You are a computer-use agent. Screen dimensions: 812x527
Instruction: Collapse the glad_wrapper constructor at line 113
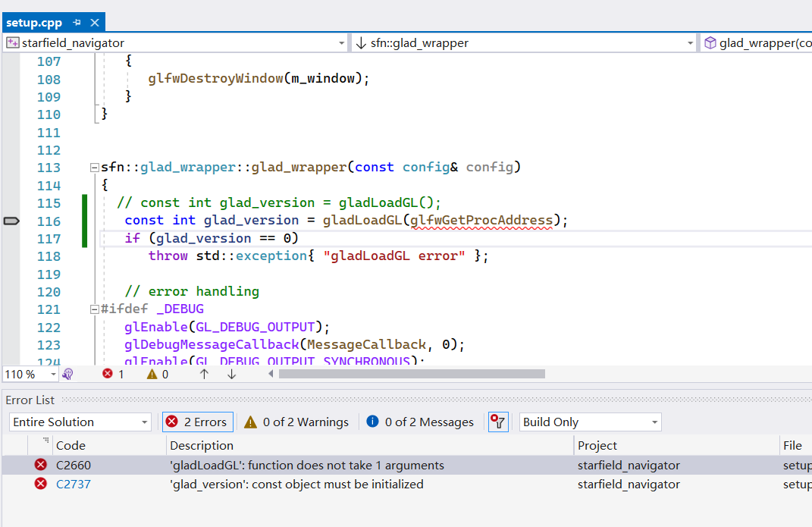[94, 167]
